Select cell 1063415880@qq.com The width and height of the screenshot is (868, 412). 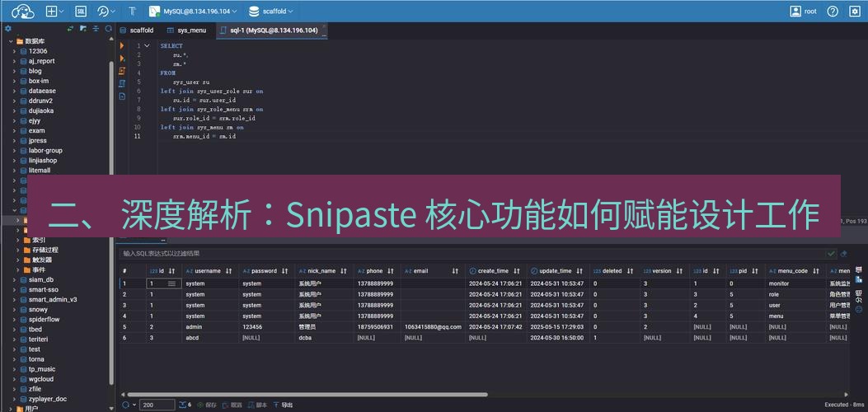tap(433, 327)
